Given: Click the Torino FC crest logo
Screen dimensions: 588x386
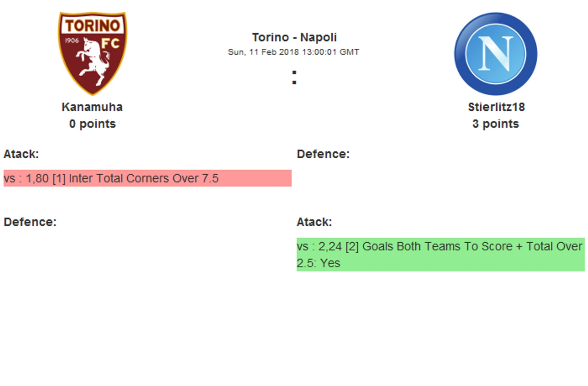Looking at the screenshot, I should coord(93,54).
